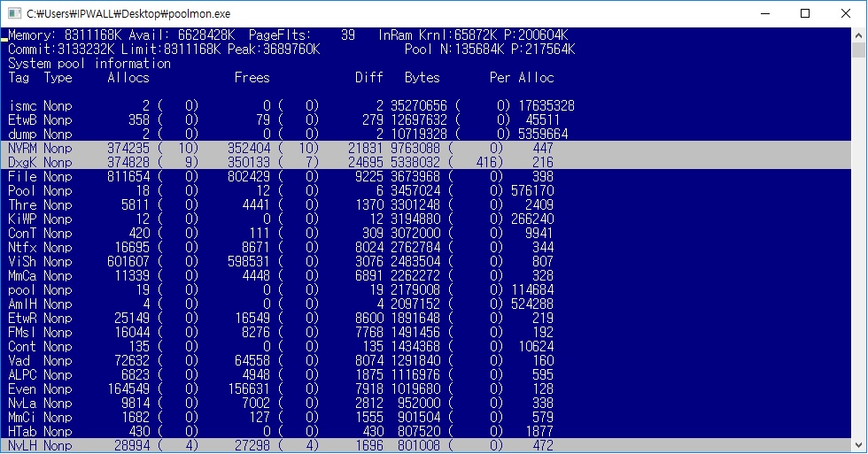Click bytes value 9763088 in NVRM row
868x454 pixels.
coord(415,148)
